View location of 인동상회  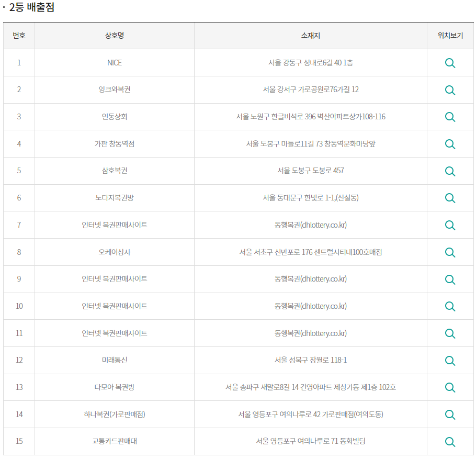(x=450, y=117)
